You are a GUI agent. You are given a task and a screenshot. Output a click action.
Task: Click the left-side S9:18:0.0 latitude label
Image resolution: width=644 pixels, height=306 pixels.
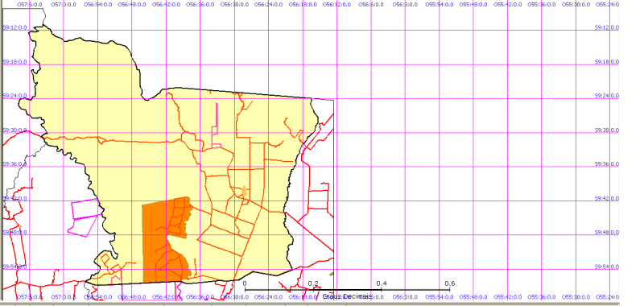click(14, 62)
